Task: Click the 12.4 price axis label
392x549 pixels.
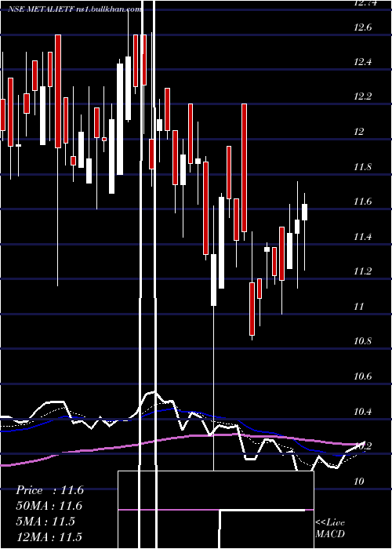Action: click(x=363, y=62)
